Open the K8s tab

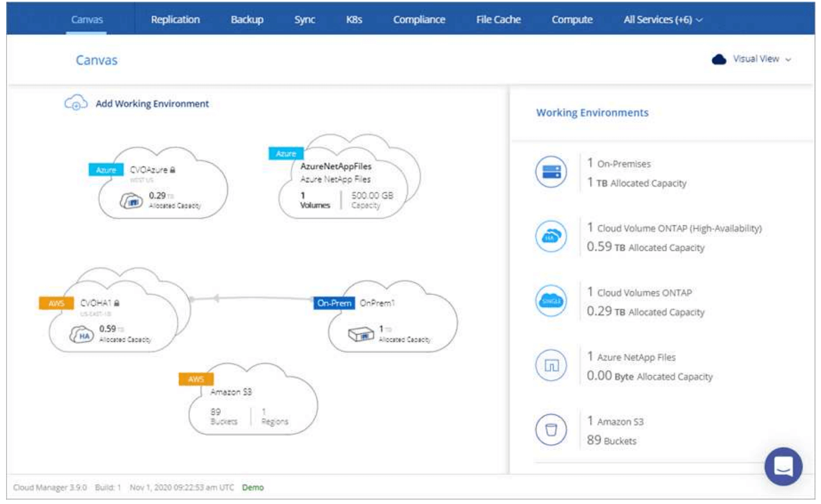click(x=354, y=19)
